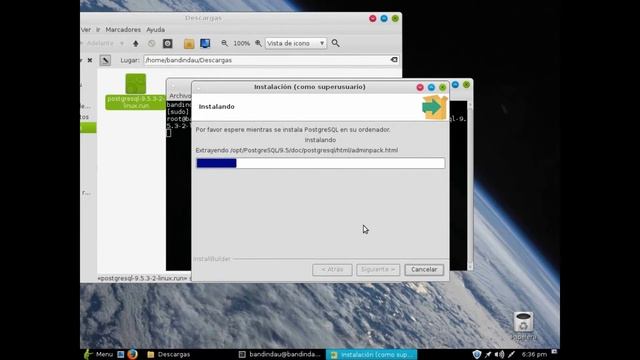The height and width of the screenshot is (360, 640).
Task: Click the network icon in system tray
Action: point(488,354)
